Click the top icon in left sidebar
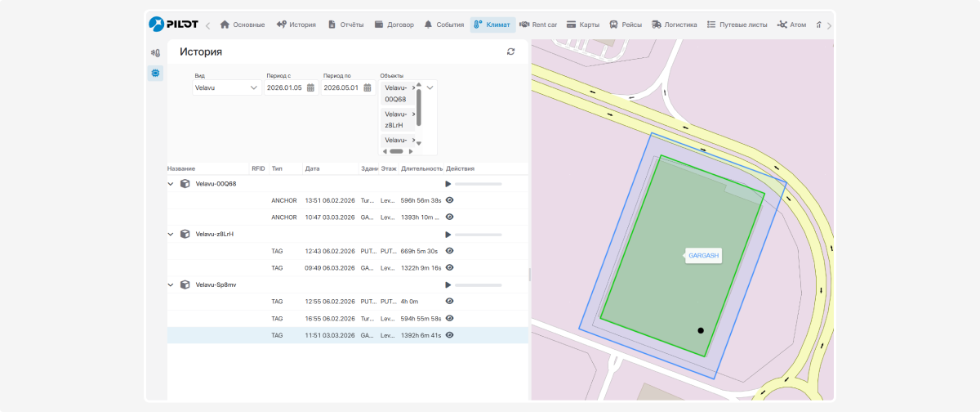The image size is (980, 412). pyautogui.click(x=155, y=52)
